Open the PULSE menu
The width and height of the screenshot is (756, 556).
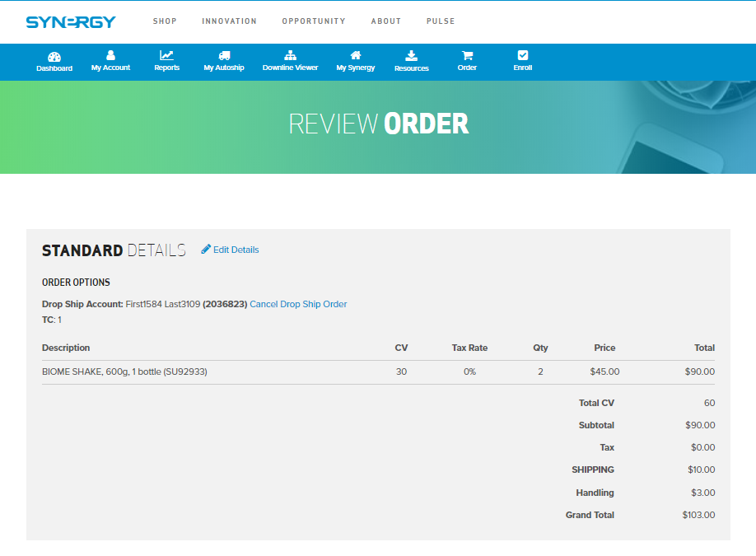tap(441, 21)
